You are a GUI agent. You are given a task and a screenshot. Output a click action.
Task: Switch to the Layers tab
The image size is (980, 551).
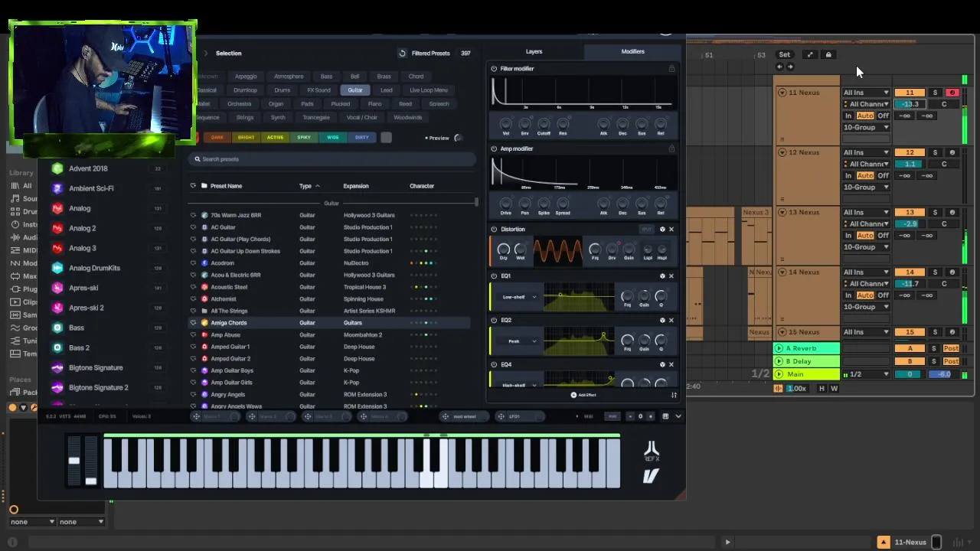pyautogui.click(x=534, y=52)
